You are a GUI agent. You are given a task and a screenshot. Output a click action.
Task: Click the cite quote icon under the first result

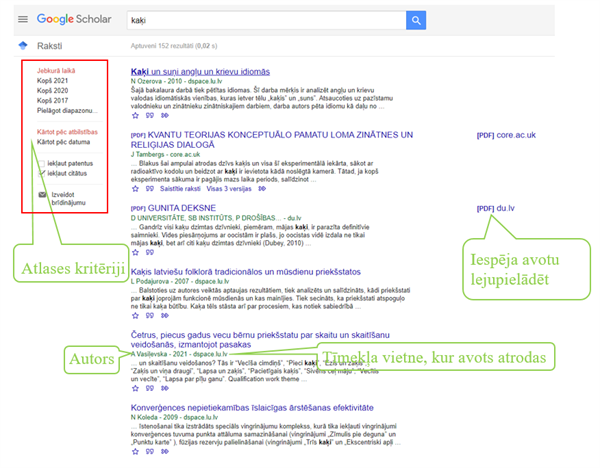click(149, 115)
